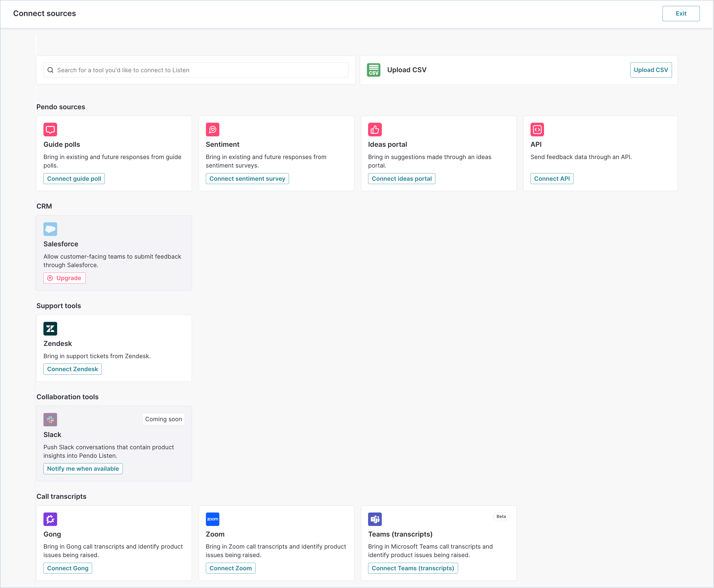Screen dimensions: 714x588
Task: Click the sentiment surveys description text
Action: tap(266, 161)
